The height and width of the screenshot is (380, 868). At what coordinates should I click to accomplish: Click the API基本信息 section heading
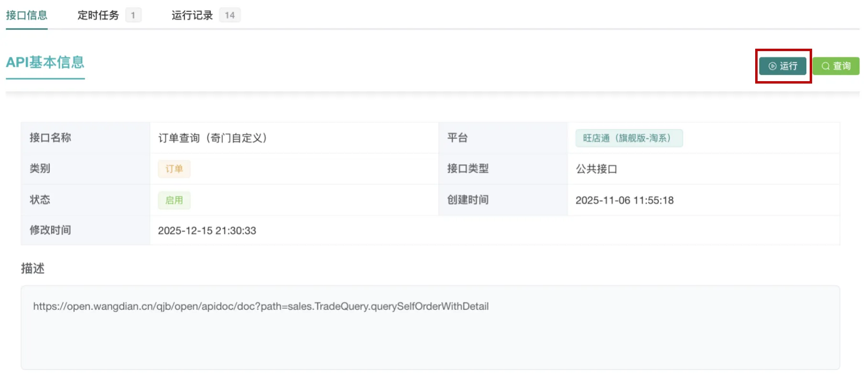point(45,63)
